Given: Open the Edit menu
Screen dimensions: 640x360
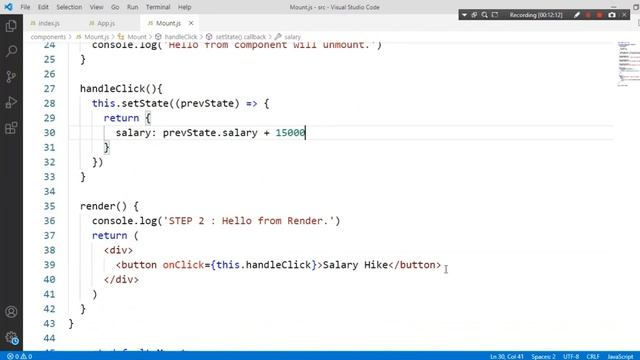Looking at the screenshot, I should coord(43,7).
